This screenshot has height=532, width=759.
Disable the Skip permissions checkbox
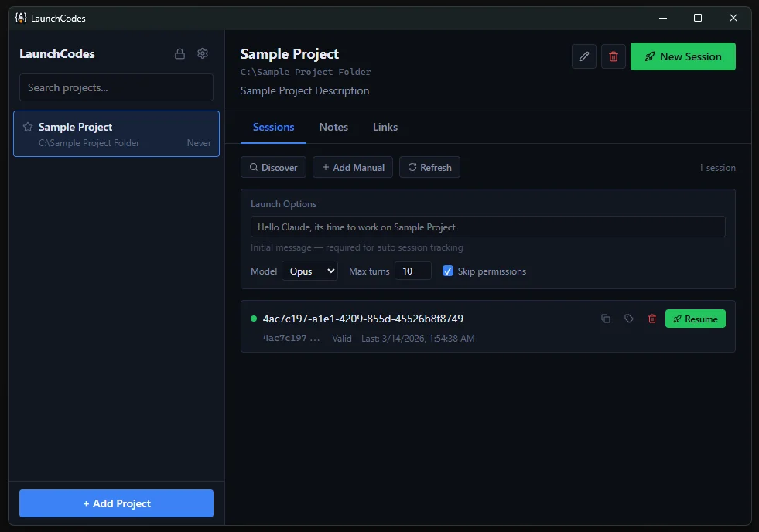pyautogui.click(x=448, y=271)
